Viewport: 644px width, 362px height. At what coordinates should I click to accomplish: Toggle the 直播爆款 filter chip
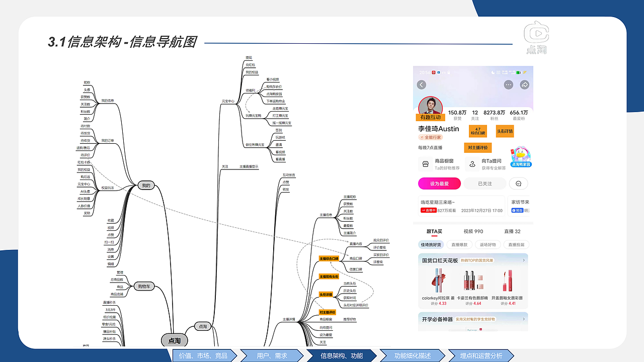point(460,245)
